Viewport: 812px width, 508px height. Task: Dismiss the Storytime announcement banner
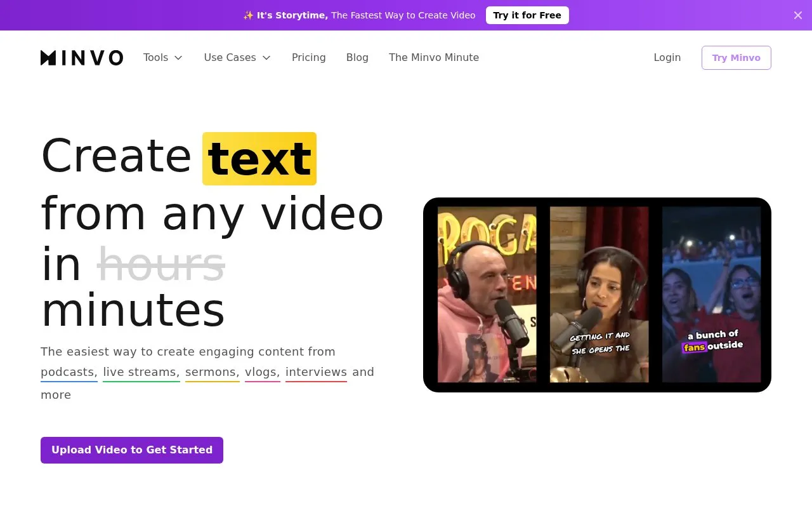[x=798, y=15]
